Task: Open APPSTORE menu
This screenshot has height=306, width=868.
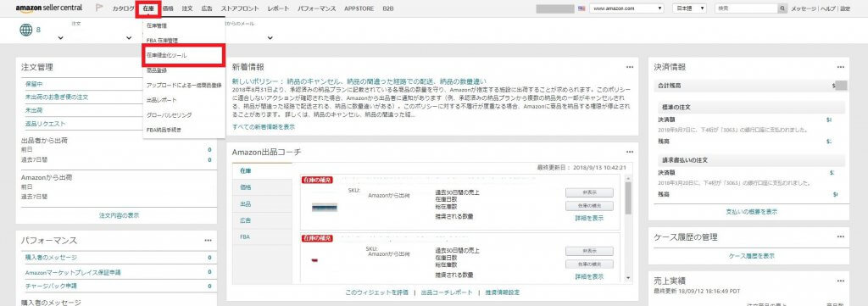Action: click(359, 8)
